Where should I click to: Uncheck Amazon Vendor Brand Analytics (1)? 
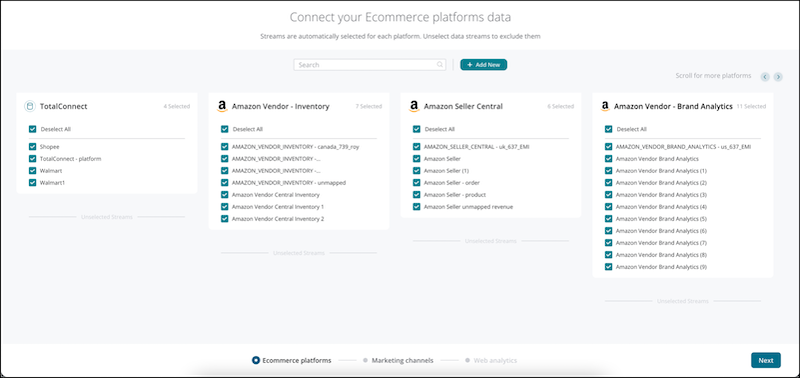(608, 171)
